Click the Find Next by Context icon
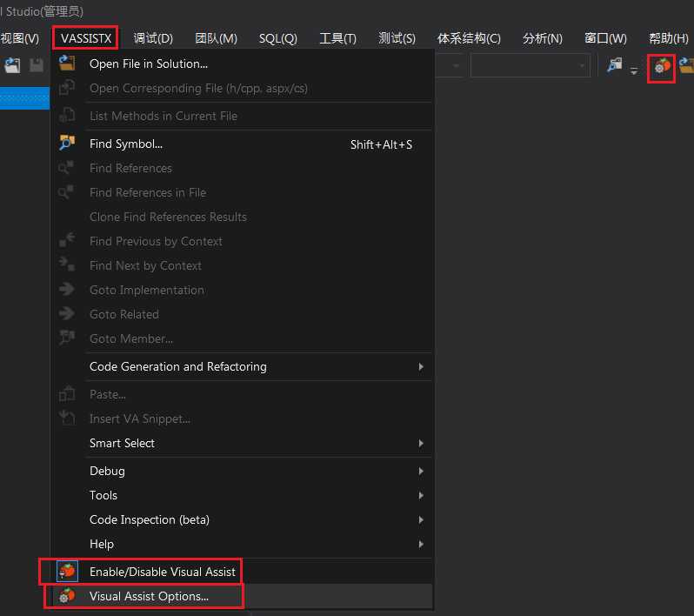This screenshot has width=694, height=616. click(67, 264)
